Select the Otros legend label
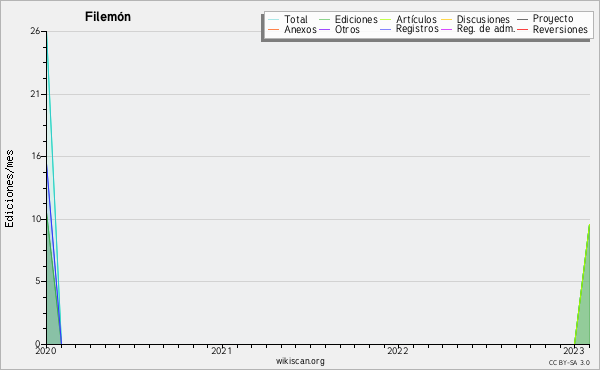This screenshot has height=370, width=600. point(347,29)
